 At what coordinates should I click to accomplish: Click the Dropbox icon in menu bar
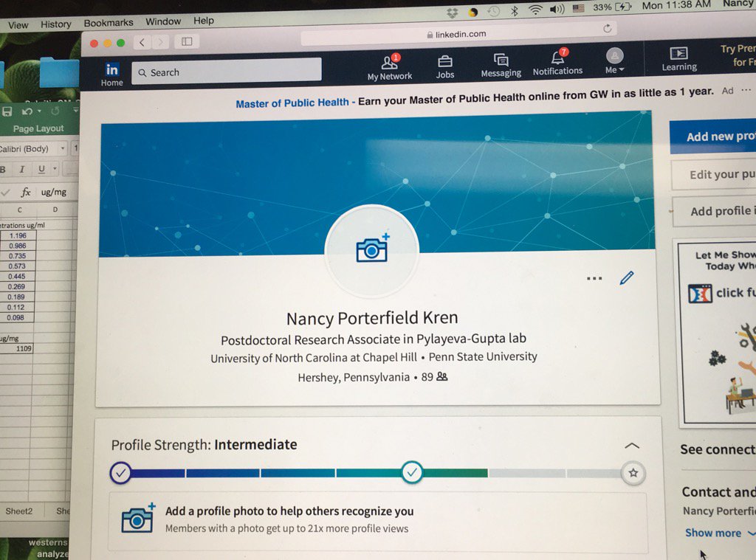pos(452,13)
